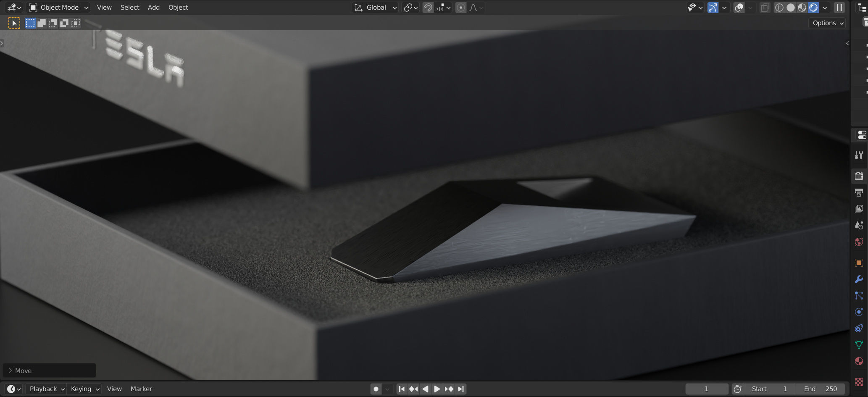Toggle viewport overlays
868x397 pixels.
(x=739, y=8)
